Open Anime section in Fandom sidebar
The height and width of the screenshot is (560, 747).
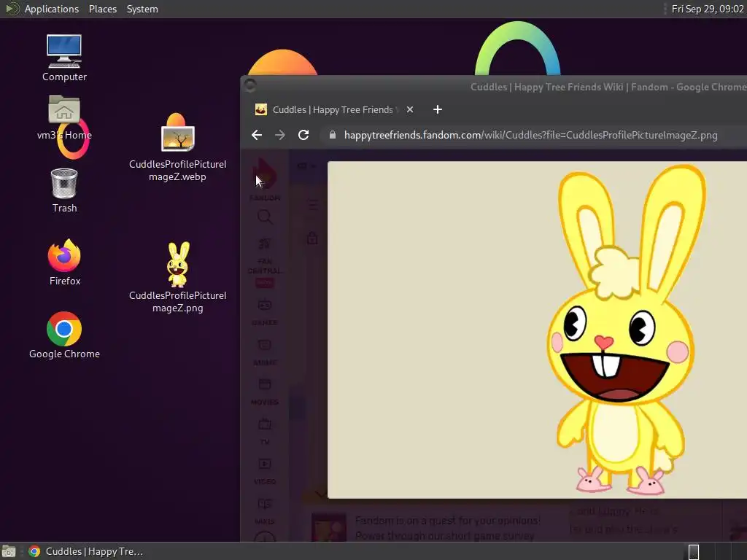(x=264, y=352)
